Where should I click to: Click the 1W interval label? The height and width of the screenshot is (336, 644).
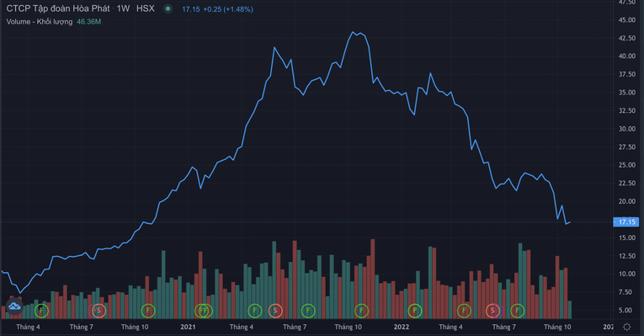point(123,8)
